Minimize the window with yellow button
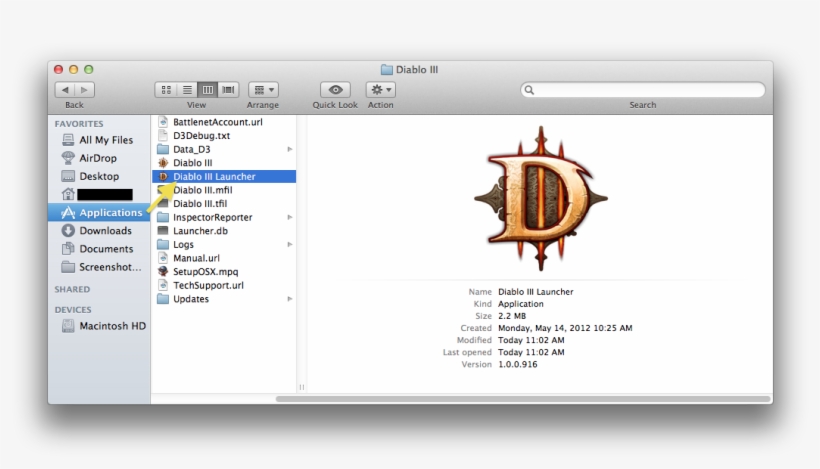Screen dimensions: 820x469 pos(74,70)
